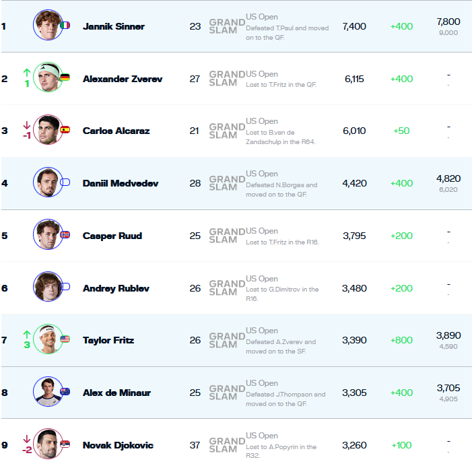Click Taylor Fritz's name link
The width and height of the screenshot is (476, 468).
coord(108,340)
